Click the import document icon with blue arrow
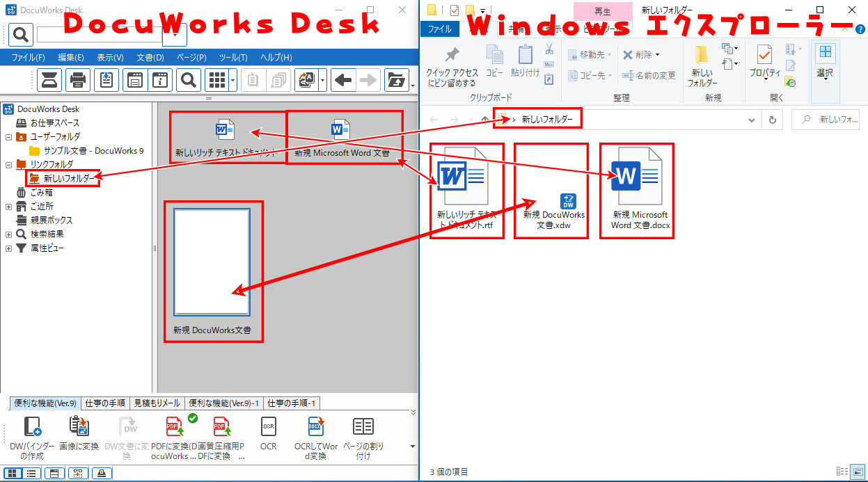This screenshot has height=482, width=868. coord(106,80)
